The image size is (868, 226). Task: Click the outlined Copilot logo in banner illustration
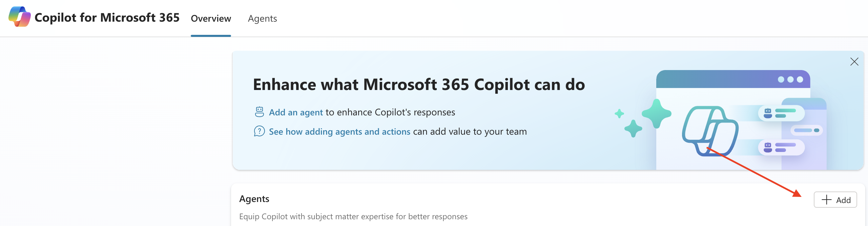pyautogui.click(x=710, y=131)
